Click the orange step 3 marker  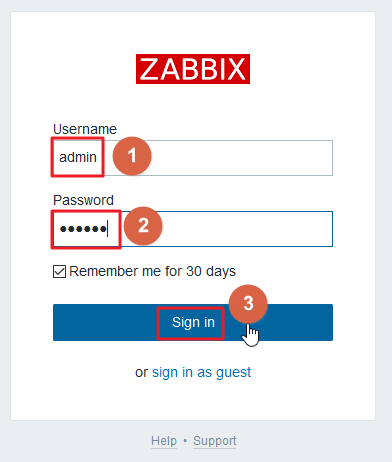248,304
